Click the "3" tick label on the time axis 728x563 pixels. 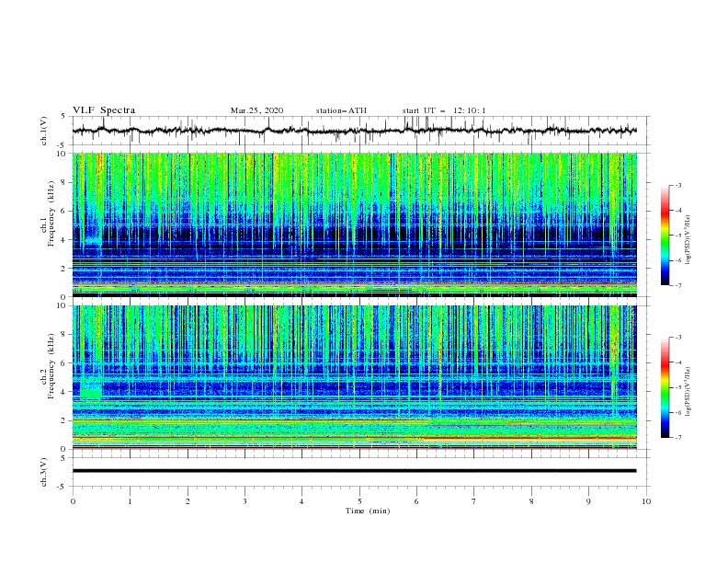pos(245,501)
